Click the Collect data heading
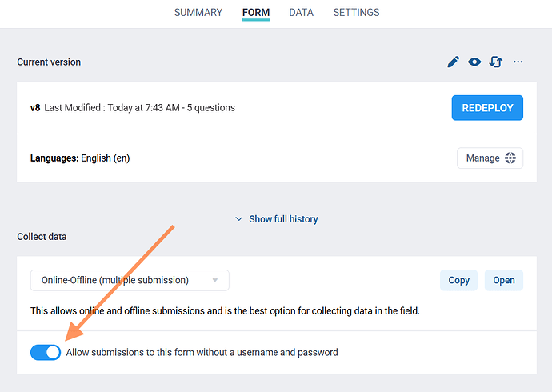 click(42, 237)
